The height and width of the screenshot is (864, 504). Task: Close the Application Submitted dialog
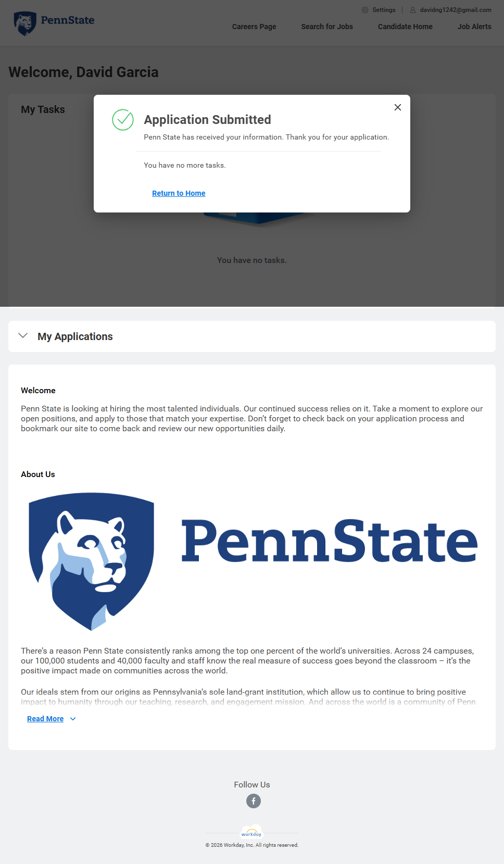pyautogui.click(x=398, y=107)
